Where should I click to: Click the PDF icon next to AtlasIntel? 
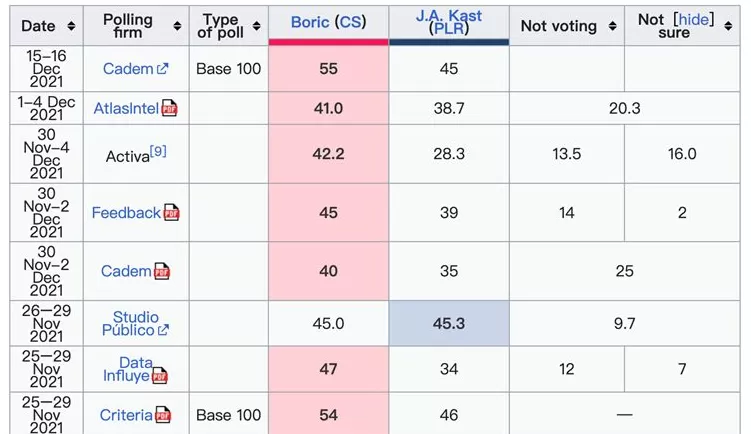(169, 109)
